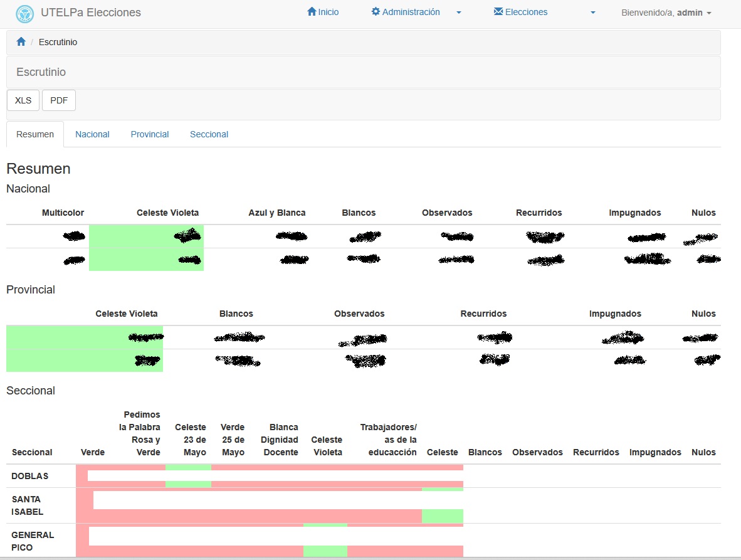Click the Administración gear icon
The height and width of the screenshot is (560, 741).
tap(376, 12)
